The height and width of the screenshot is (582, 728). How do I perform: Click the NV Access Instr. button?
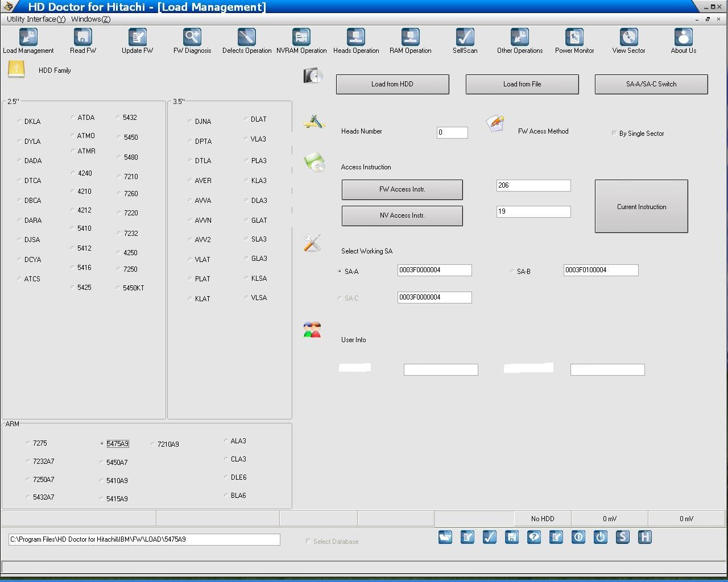402,216
